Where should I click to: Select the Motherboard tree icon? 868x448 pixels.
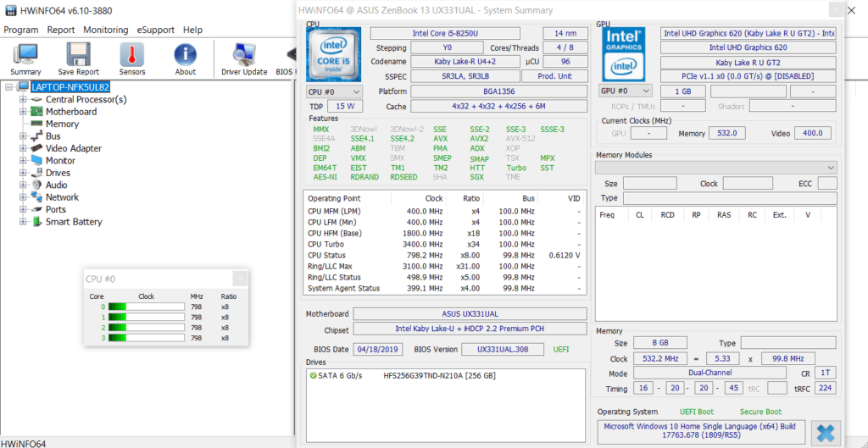pos(37,112)
